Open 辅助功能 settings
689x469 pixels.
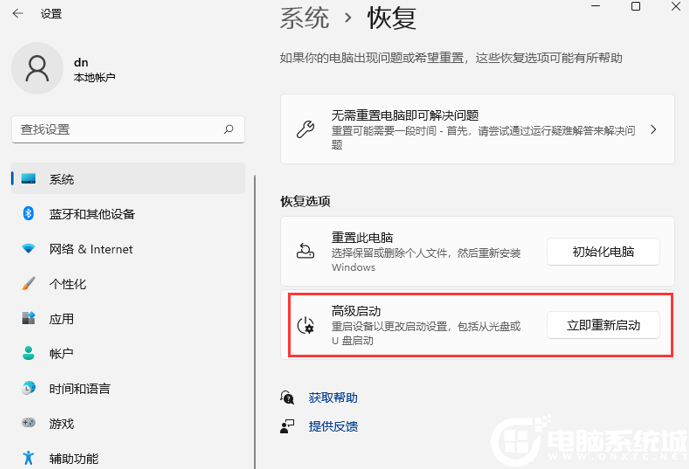point(128,458)
